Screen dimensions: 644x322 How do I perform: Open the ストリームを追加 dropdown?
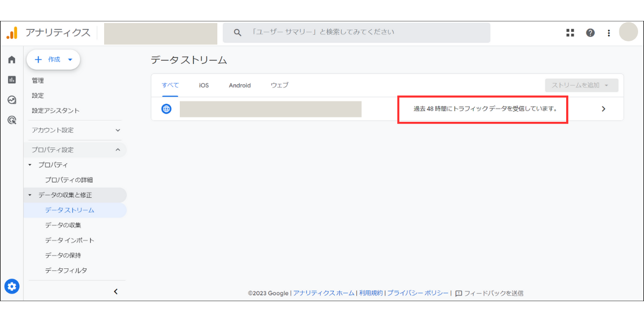pyautogui.click(x=581, y=85)
